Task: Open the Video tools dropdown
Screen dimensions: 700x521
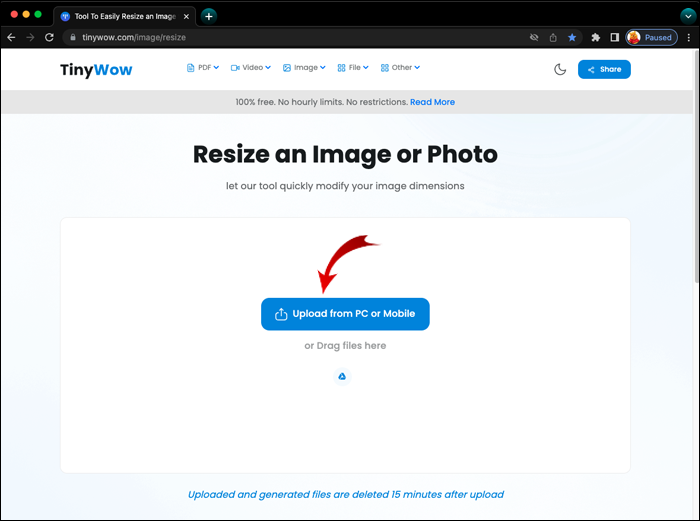Action: pyautogui.click(x=251, y=67)
